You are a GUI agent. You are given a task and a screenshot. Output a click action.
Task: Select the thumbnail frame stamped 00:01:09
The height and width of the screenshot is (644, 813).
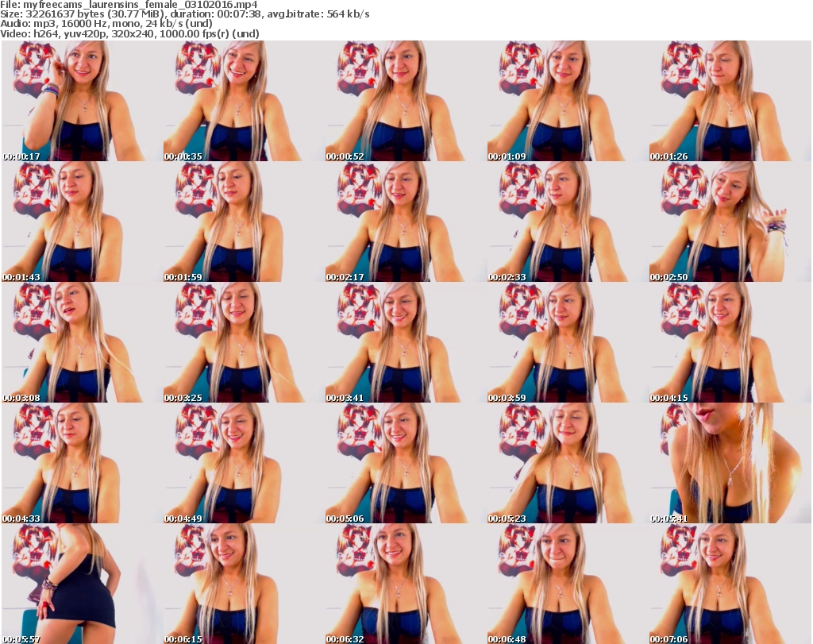click(x=568, y=101)
